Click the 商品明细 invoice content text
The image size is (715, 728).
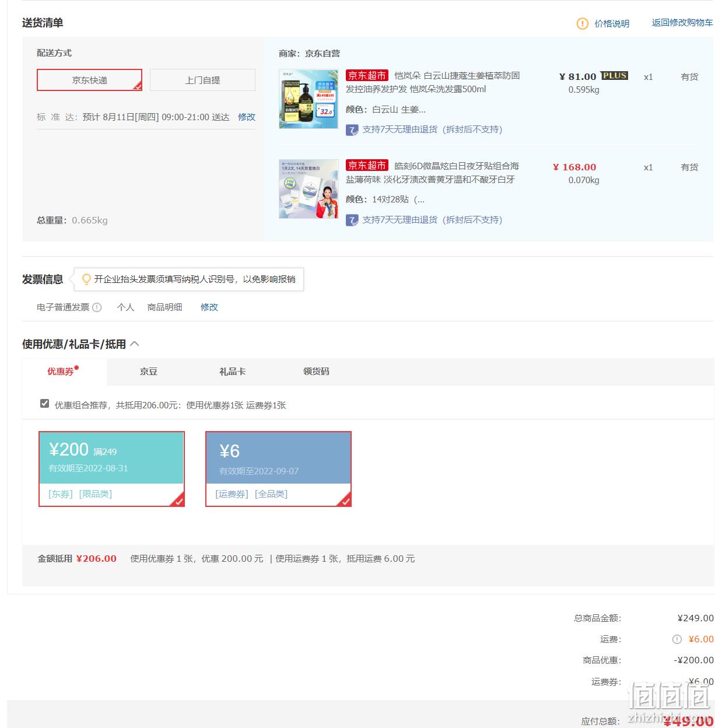pos(165,307)
